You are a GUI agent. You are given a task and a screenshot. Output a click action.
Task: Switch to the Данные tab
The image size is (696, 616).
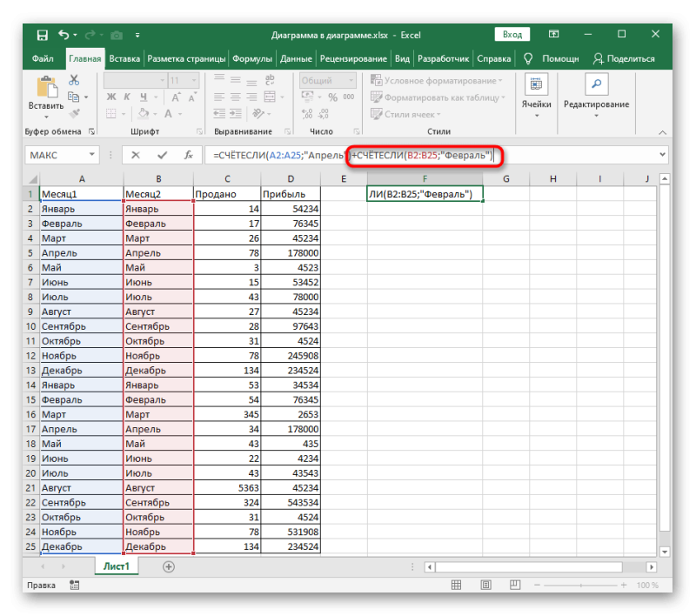(296, 58)
